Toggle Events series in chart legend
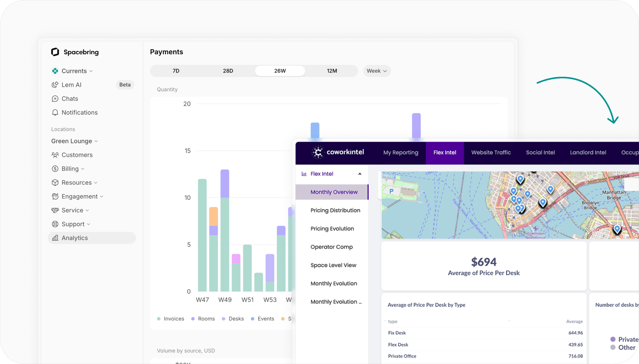This screenshot has height=364, width=639. click(x=263, y=319)
